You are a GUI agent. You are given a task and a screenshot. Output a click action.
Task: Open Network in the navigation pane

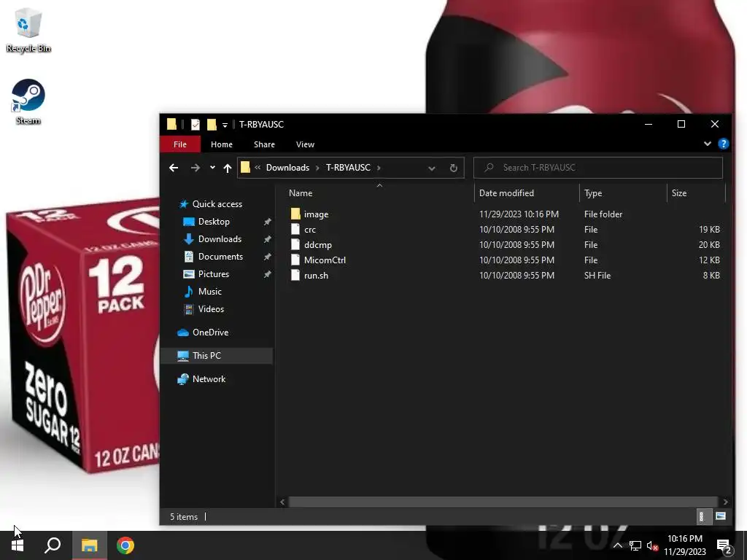point(209,379)
